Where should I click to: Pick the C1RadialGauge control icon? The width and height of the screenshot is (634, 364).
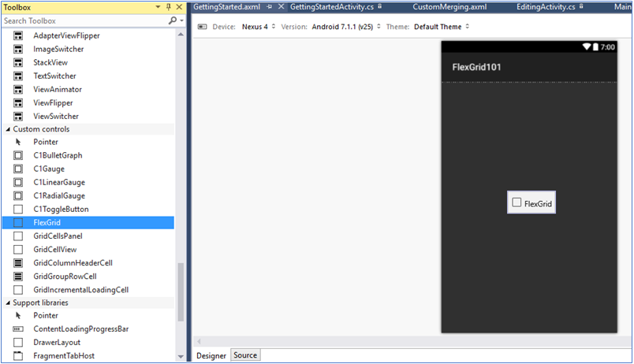pyautogui.click(x=18, y=196)
